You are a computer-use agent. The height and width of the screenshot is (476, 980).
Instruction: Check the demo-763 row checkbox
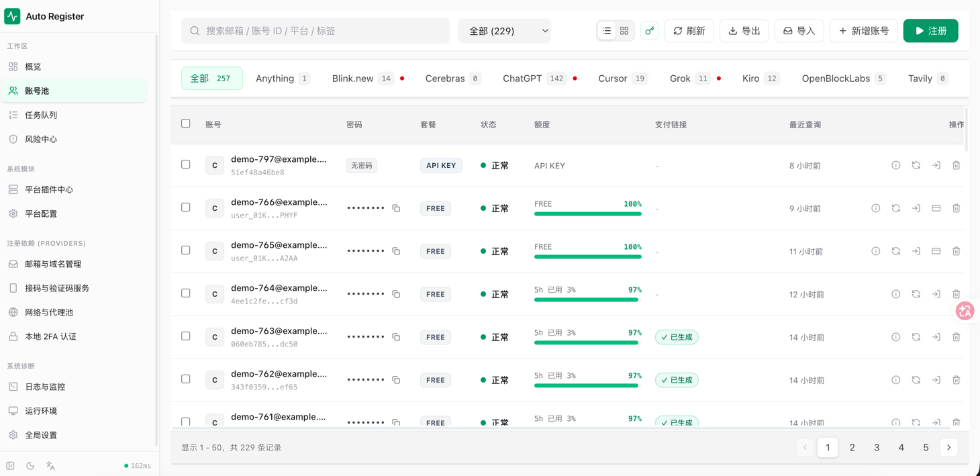point(186,336)
